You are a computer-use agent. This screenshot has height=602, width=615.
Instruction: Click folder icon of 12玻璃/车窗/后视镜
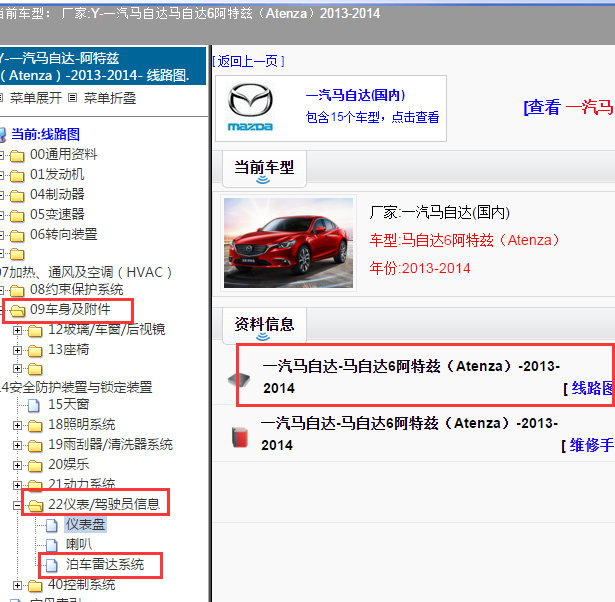pyautogui.click(x=35, y=331)
